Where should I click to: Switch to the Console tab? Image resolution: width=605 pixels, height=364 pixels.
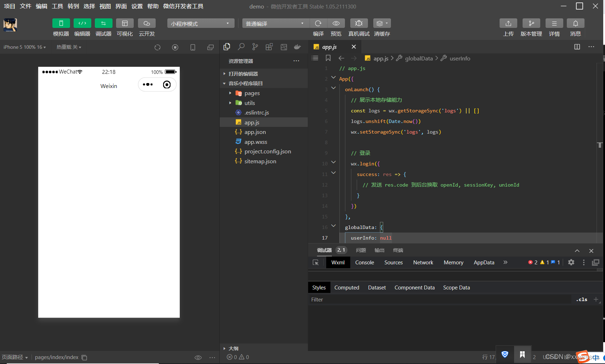coord(364,262)
